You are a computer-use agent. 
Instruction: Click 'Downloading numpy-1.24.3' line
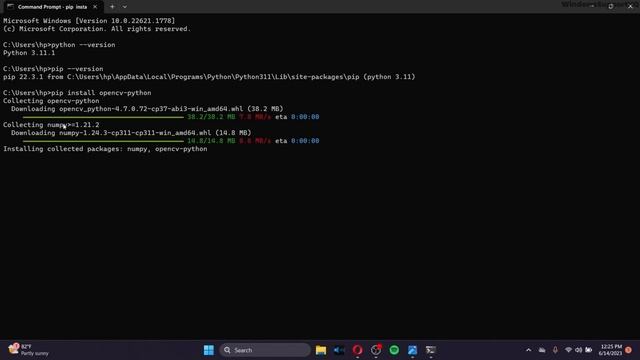point(131,133)
